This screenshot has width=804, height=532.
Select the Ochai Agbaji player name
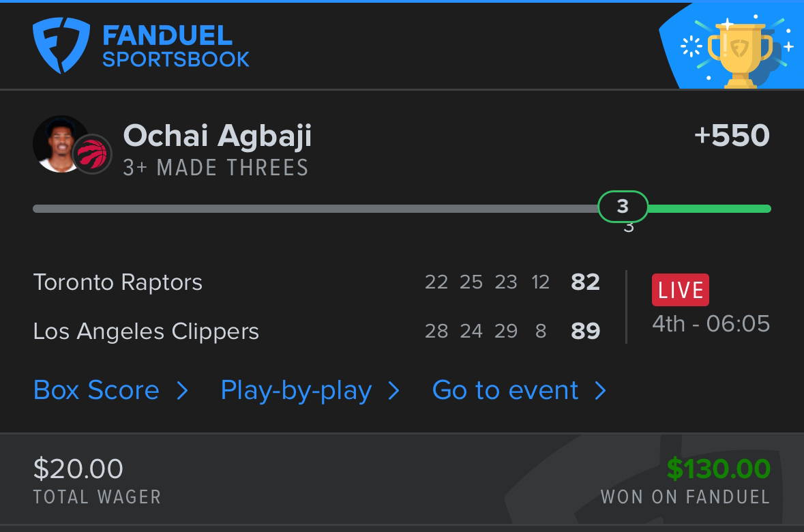coord(217,136)
